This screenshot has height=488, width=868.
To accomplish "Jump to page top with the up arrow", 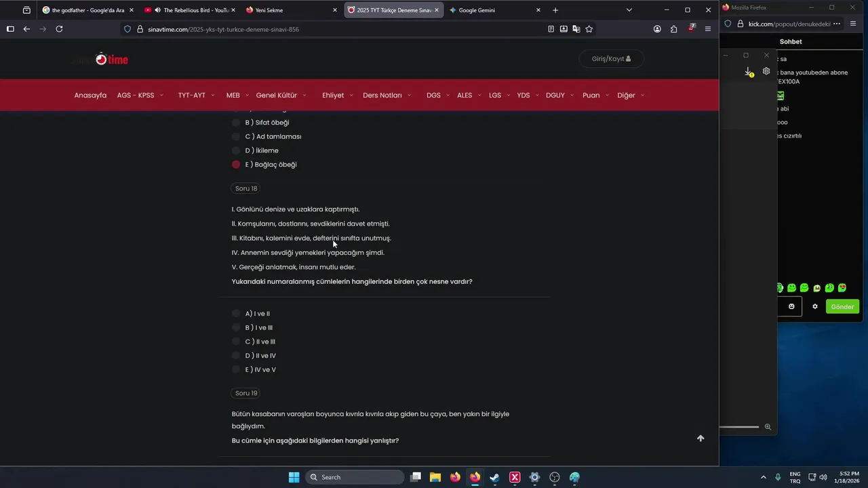I will click(701, 439).
